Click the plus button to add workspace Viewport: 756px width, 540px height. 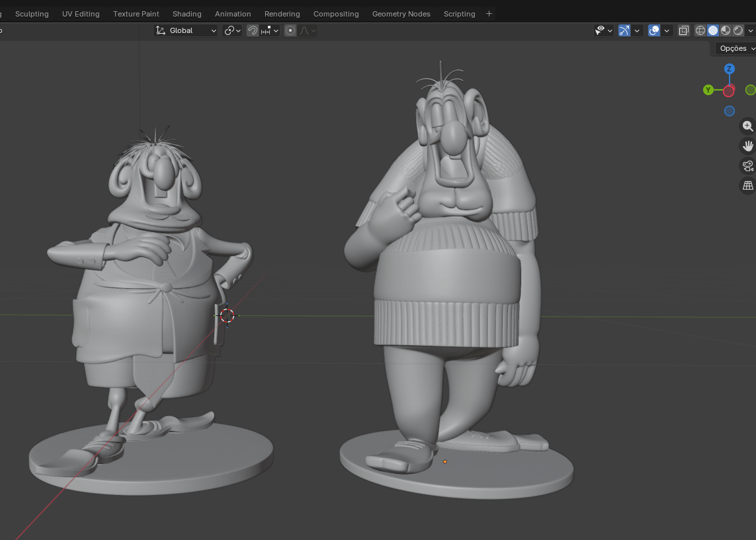click(489, 14)
